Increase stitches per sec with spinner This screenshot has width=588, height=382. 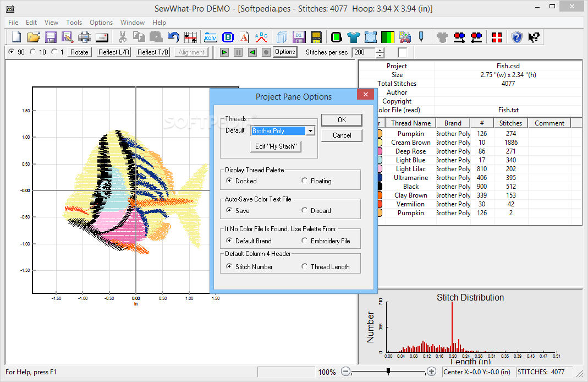click(380, 50)
